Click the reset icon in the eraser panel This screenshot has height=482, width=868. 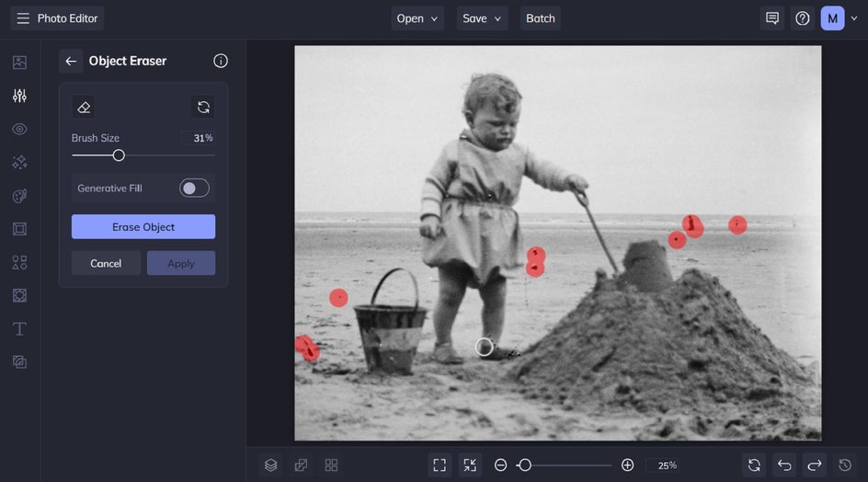point(203,108)
